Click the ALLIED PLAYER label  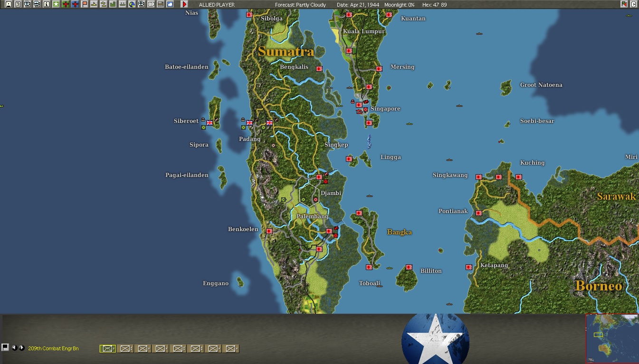click(217, 5)
